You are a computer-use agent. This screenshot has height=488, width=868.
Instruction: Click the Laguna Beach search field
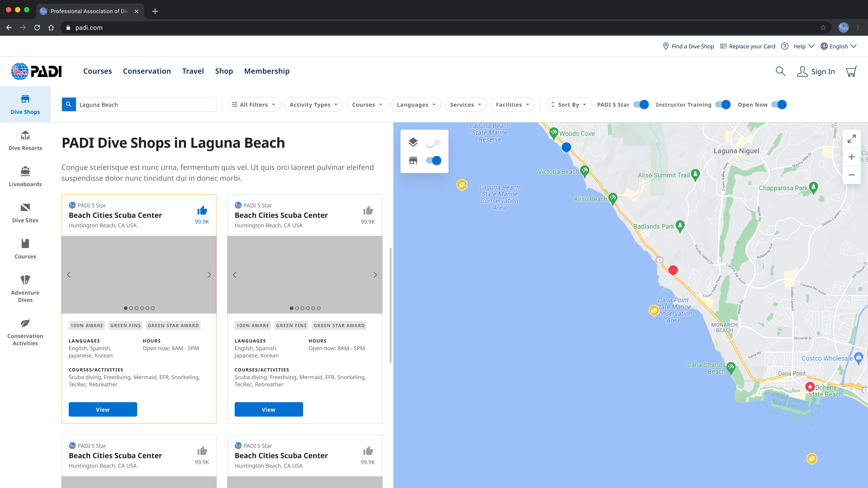146,105
